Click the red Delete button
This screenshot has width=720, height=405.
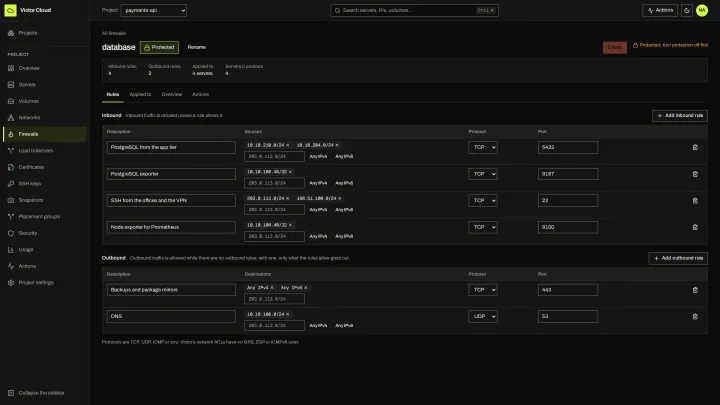point(614,47)
